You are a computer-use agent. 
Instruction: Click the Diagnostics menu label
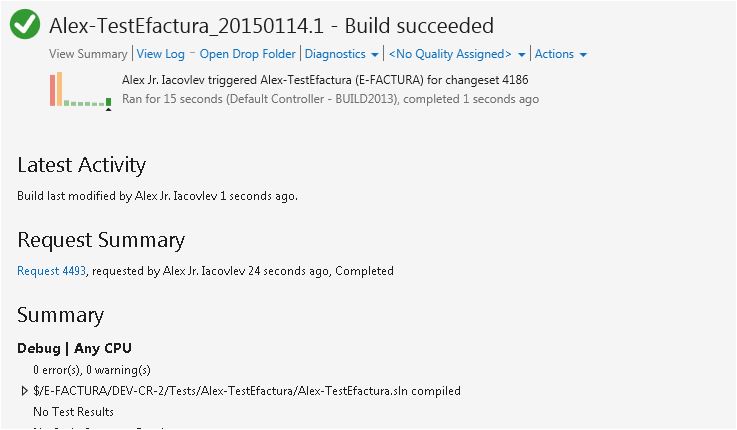(335, 54)
